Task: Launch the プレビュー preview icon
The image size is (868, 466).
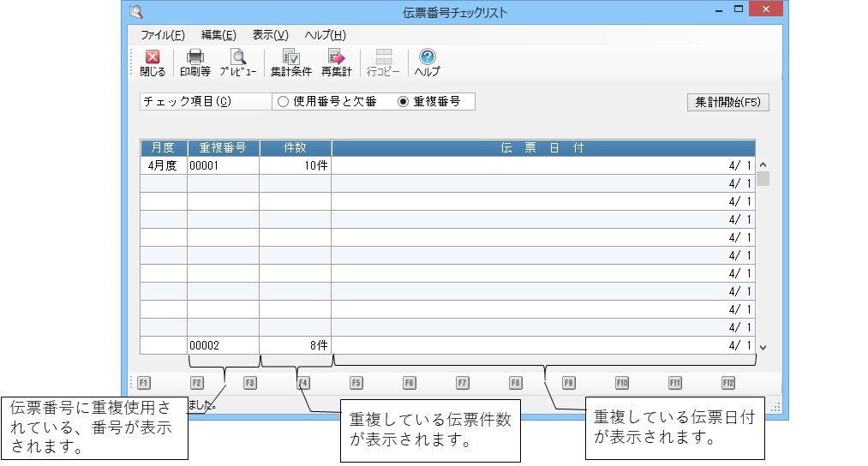Action: 237,63
